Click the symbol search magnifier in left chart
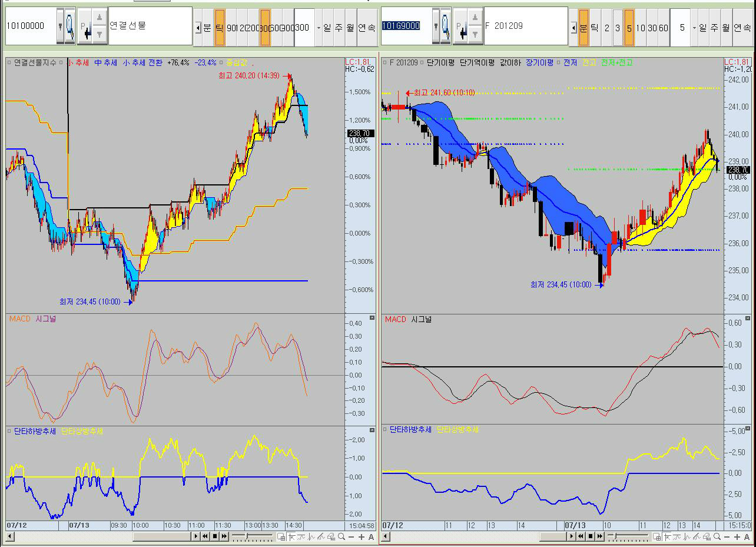Viewport: 756px width, 547px height. click(70, 26)
